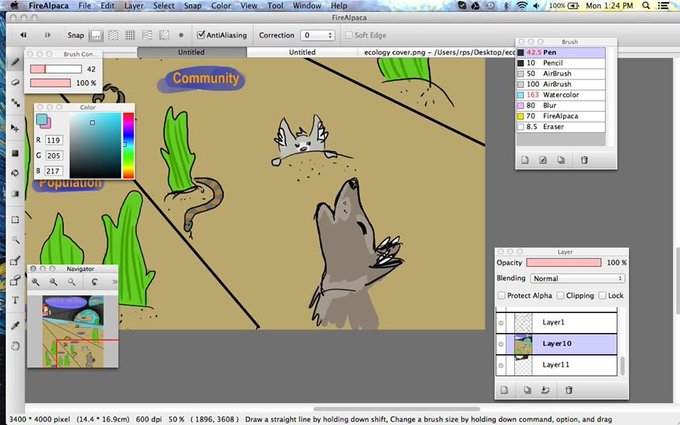This screenshot has height=425, width=680.
Task: Select the Hand pan tool
Action: (x=15, y=346)
